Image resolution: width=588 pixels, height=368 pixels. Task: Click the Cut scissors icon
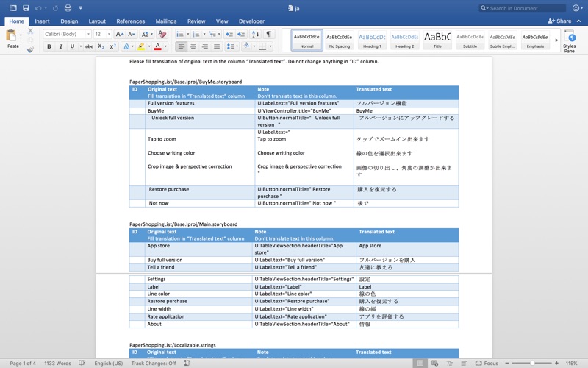(30, 31)
